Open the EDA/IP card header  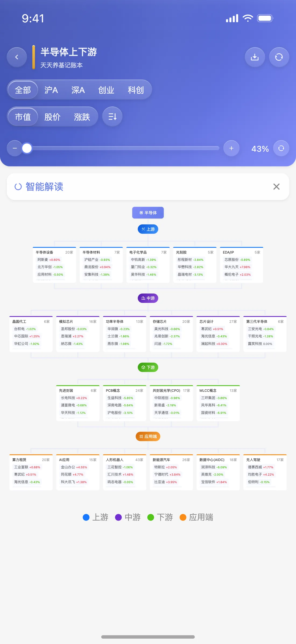242,252
